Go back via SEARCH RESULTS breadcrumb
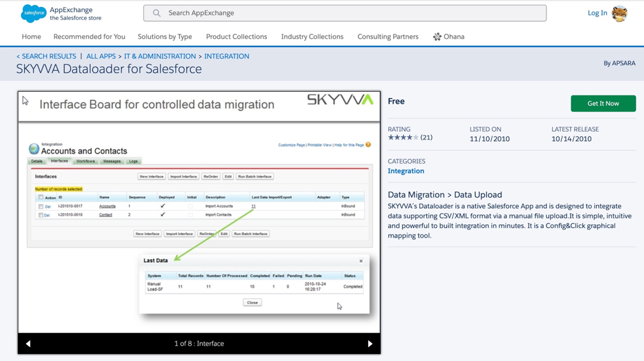The image size is (644, 361). point(47,56)
